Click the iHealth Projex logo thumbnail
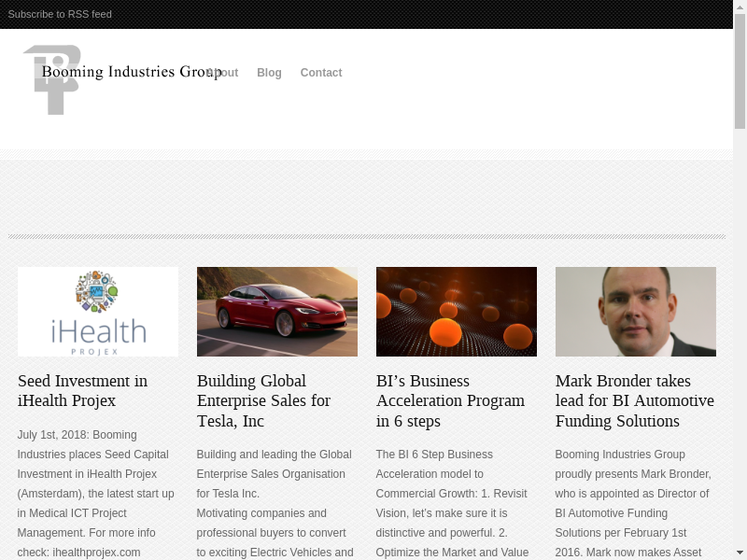The height and width of the screenshot is (560, 747). [x=98, y=312]
